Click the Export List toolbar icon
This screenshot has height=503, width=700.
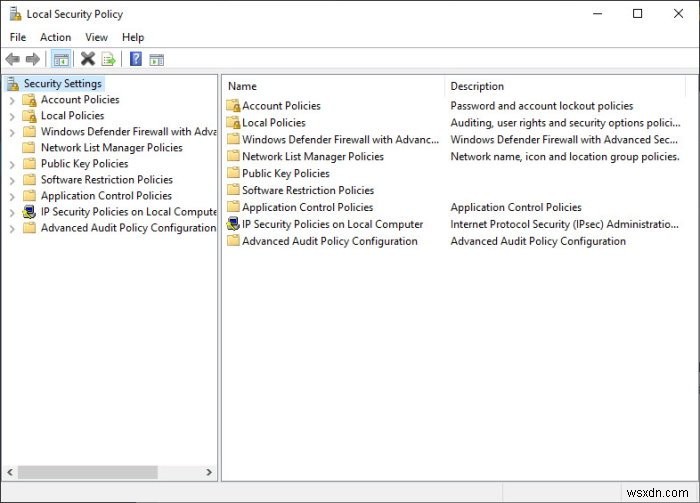tap(108, 60)
